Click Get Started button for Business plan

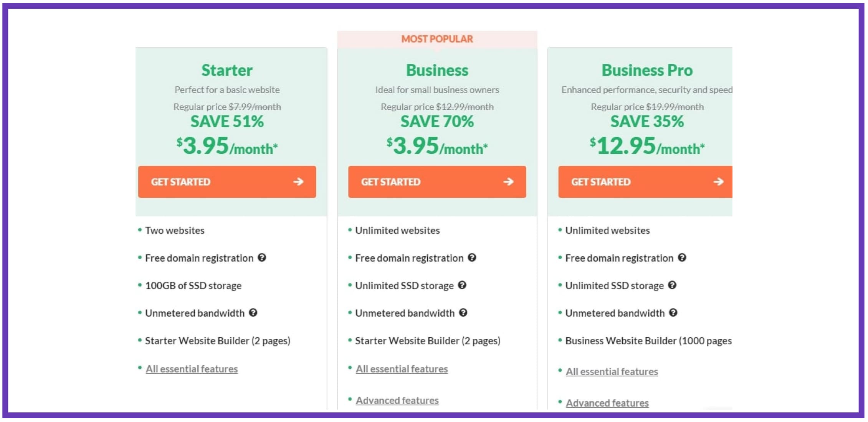pyautogui.click(x=437, y=182)
